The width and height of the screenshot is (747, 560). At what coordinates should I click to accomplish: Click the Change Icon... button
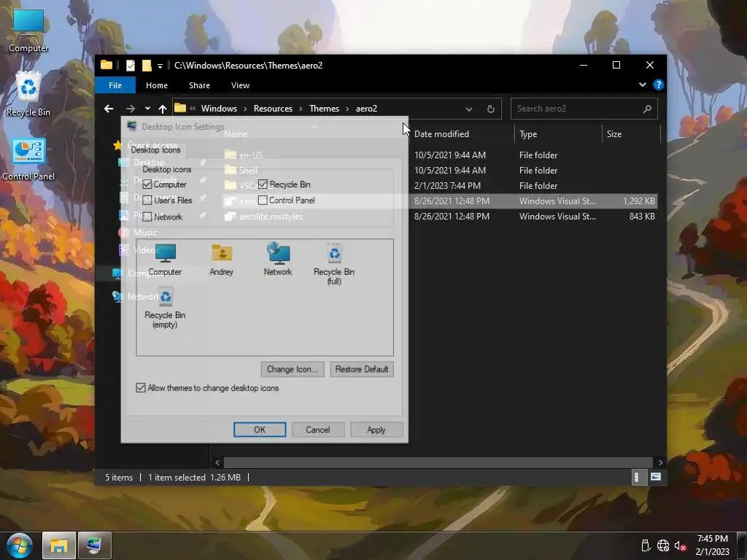[293, 369]
